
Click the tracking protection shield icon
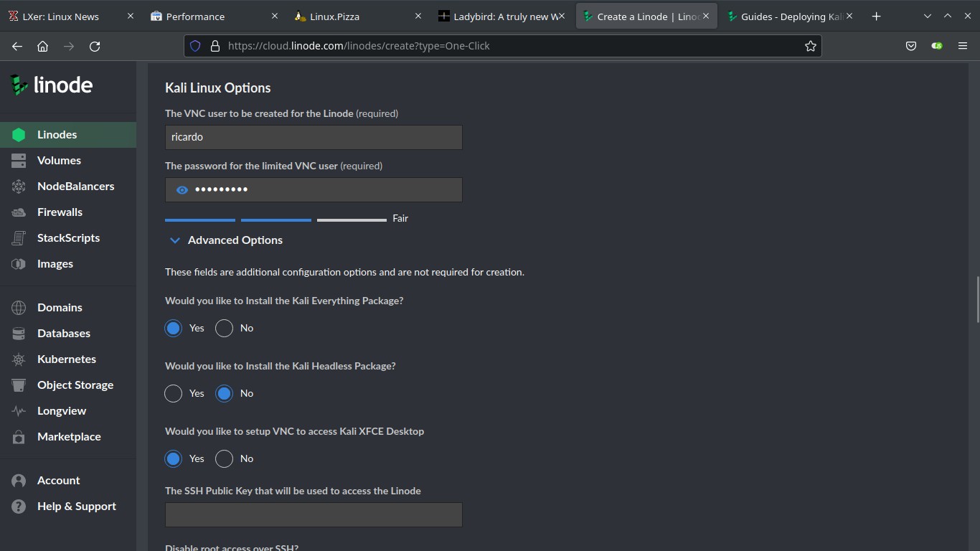click(x=195, y=46)
